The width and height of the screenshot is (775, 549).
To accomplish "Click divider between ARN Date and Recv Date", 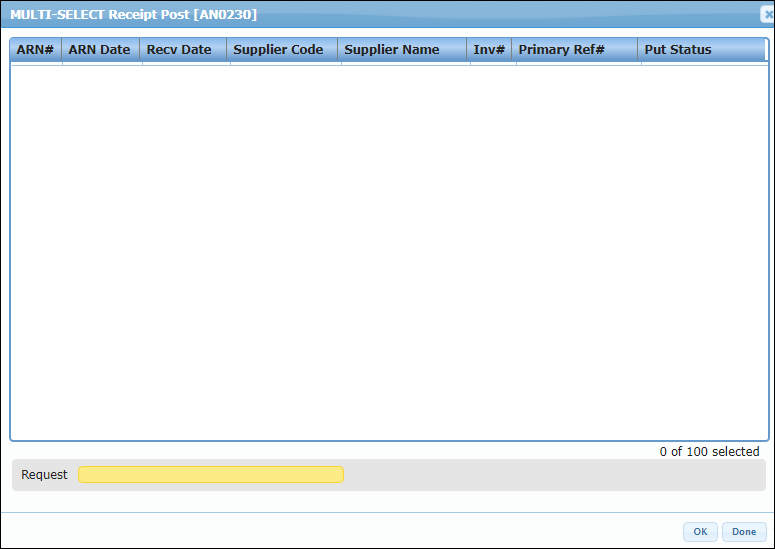I will pyautogui.click(x=141, y=50).
